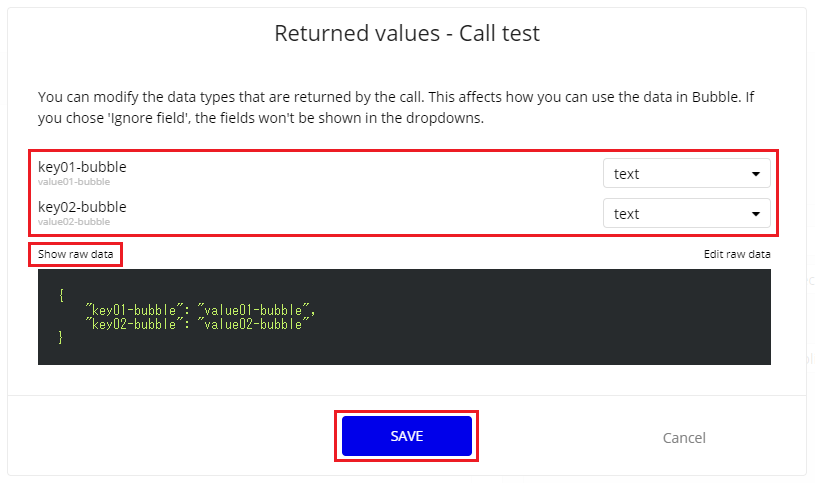Viewport: 815px width, 483px height.
Task: Click the blue SAVE button
Action: coord(406,436)
